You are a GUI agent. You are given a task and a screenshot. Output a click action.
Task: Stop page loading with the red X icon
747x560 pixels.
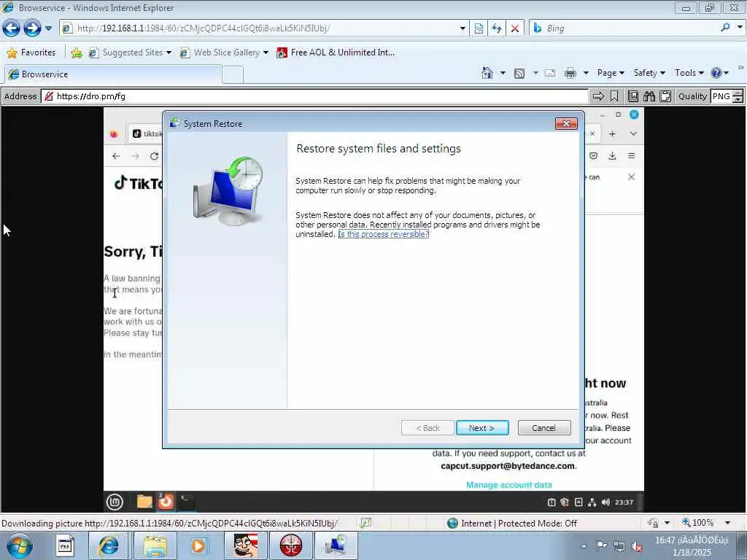(x=514, y=28)
